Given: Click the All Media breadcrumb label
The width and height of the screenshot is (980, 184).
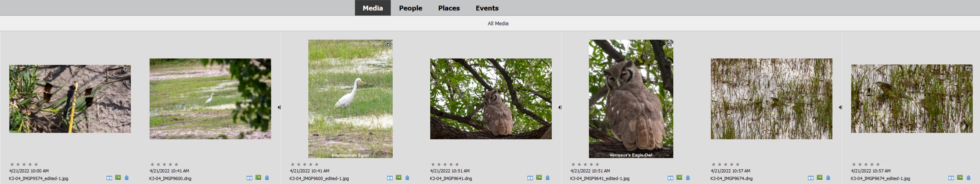Looking at the screenshot, I should [x=498, y=24].
